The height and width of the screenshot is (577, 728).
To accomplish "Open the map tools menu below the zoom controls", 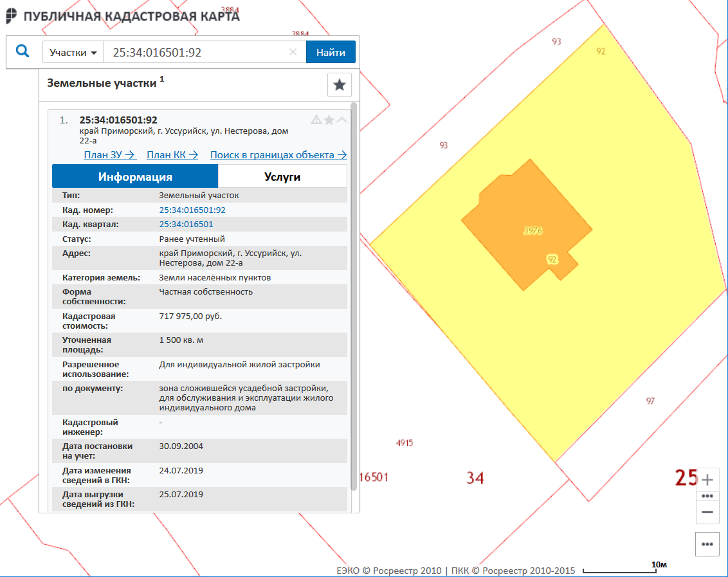I will tap(707, 544).
